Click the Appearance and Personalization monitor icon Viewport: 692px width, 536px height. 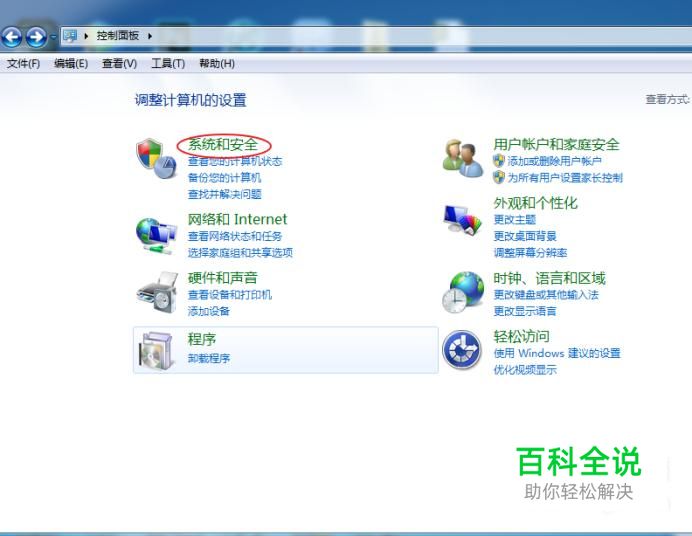coord(462,219)
